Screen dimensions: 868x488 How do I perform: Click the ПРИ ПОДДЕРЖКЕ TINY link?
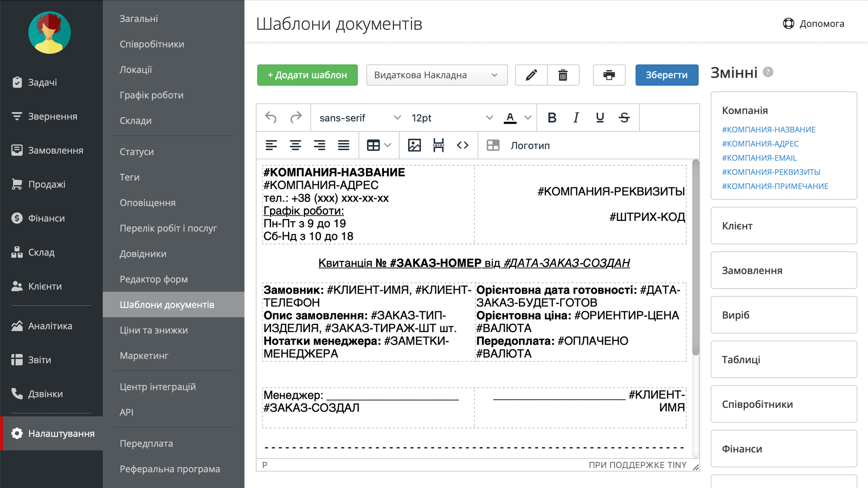click(637, 465)
